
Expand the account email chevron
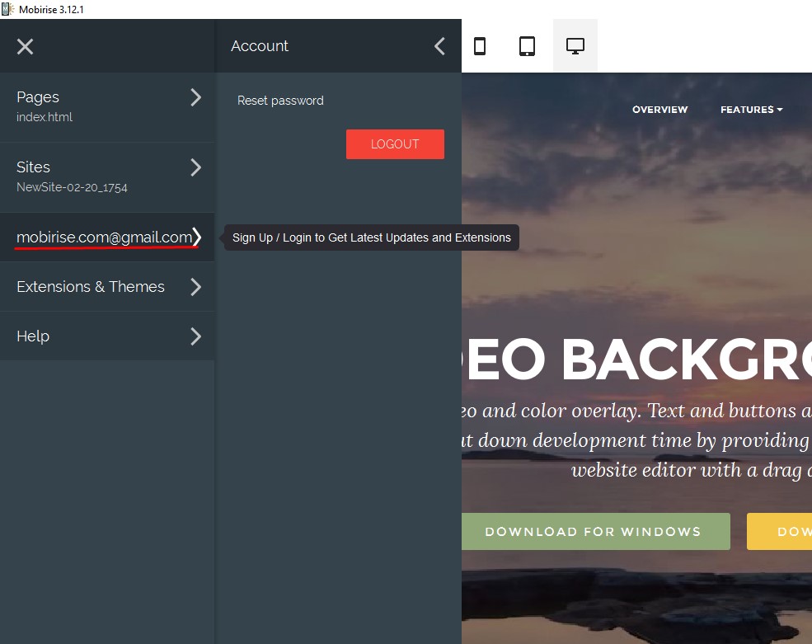(x=196, y=237)
